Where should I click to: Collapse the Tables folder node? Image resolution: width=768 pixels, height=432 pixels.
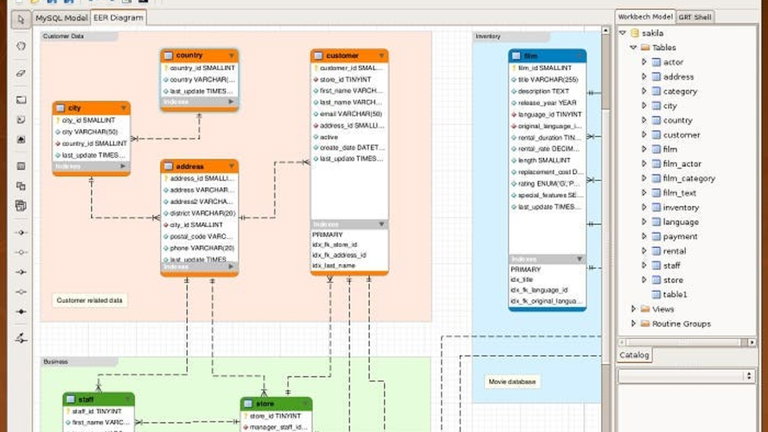click(x=633, y=48)
